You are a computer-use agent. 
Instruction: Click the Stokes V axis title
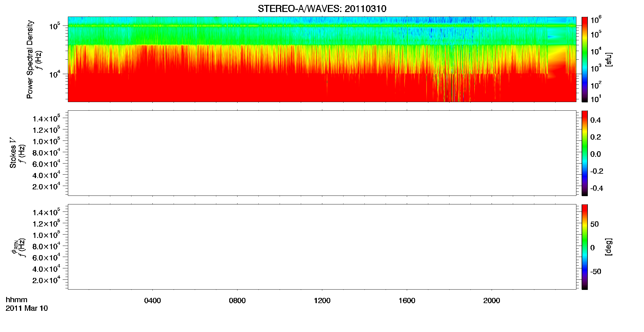pos(13,153)
